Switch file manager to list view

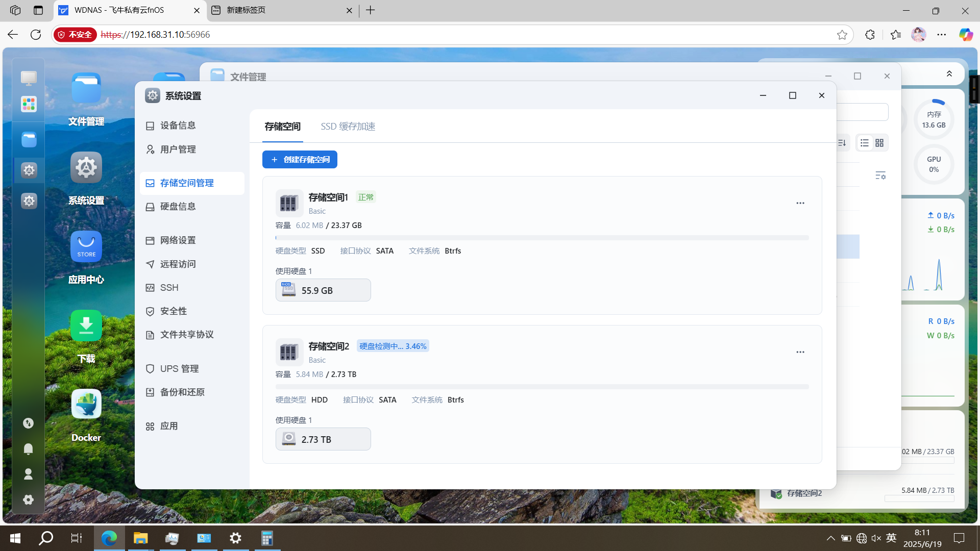pyautogui.click(x=864, y=143)
